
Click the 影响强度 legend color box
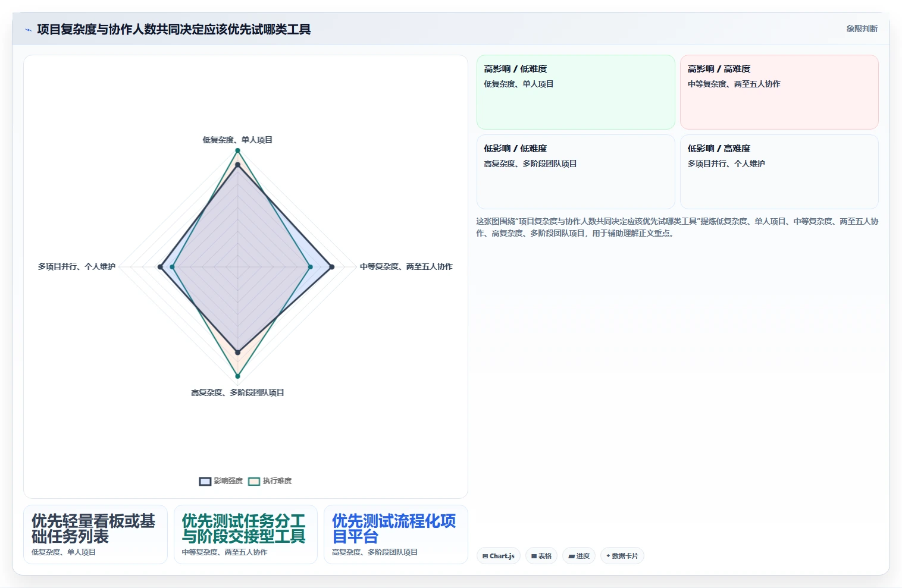pos(205,481)
